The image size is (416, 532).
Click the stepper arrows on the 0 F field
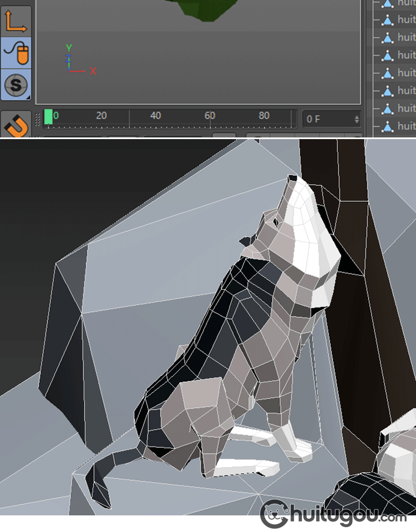[357, 119]
